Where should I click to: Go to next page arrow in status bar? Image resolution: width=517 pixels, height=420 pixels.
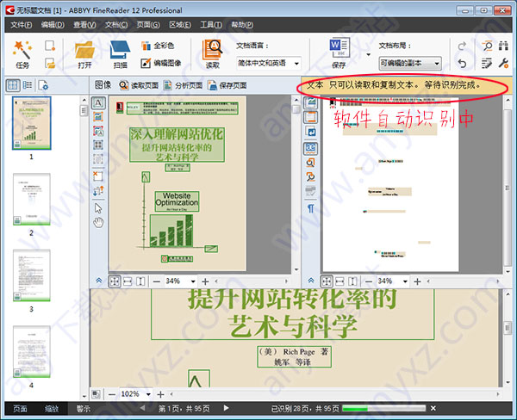pyautogui.click(x=226, y=408)
